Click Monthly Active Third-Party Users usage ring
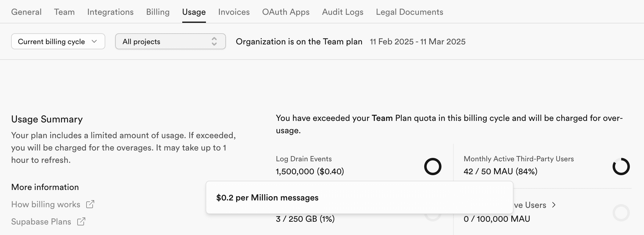This screenshot has width=644, height=235. (621, 167)
